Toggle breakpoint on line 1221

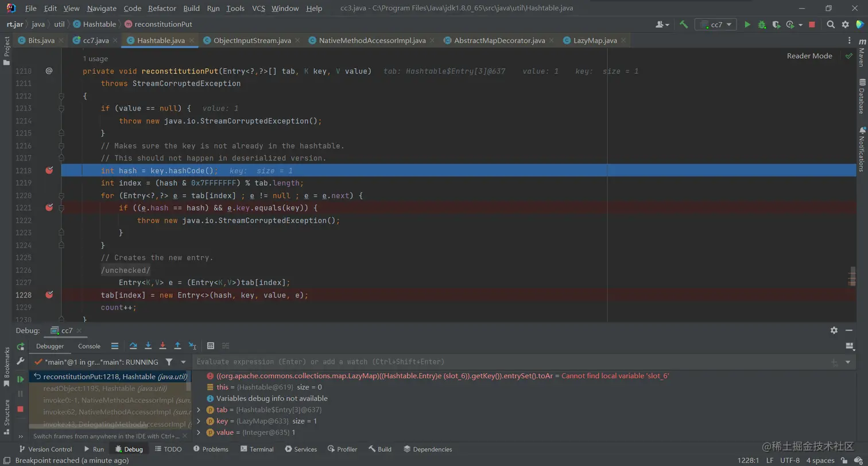(49, 207)
